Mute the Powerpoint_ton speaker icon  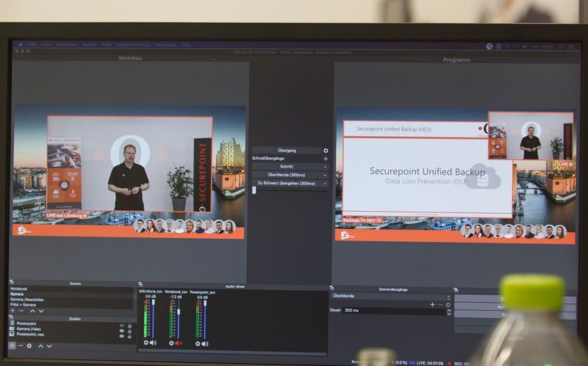(205, 344)
